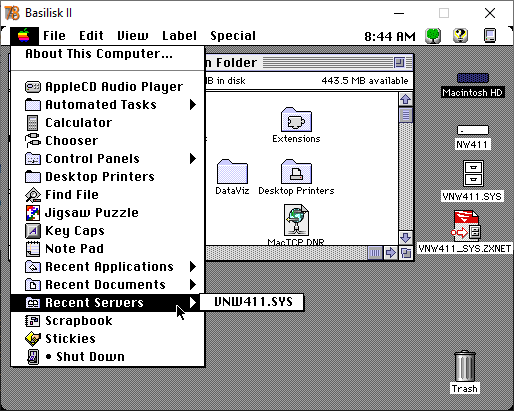Click the vertical scrollbar down arrow

point(405,238)
